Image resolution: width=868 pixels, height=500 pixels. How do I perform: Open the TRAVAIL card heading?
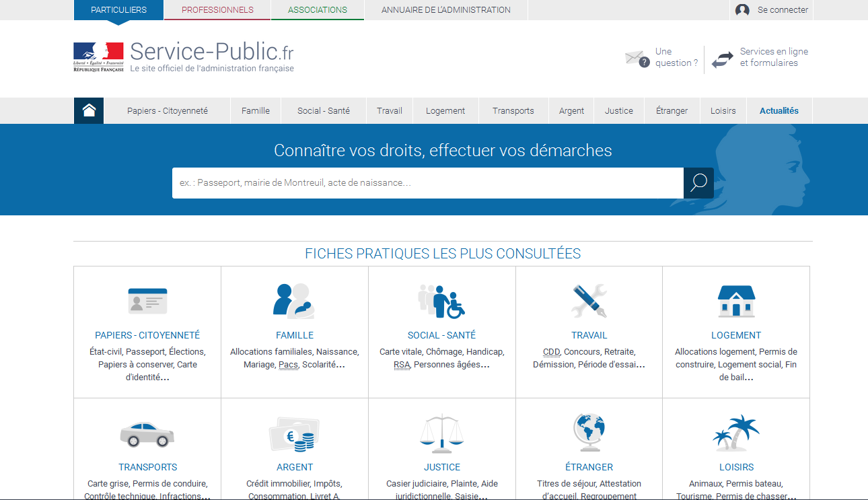589,335
